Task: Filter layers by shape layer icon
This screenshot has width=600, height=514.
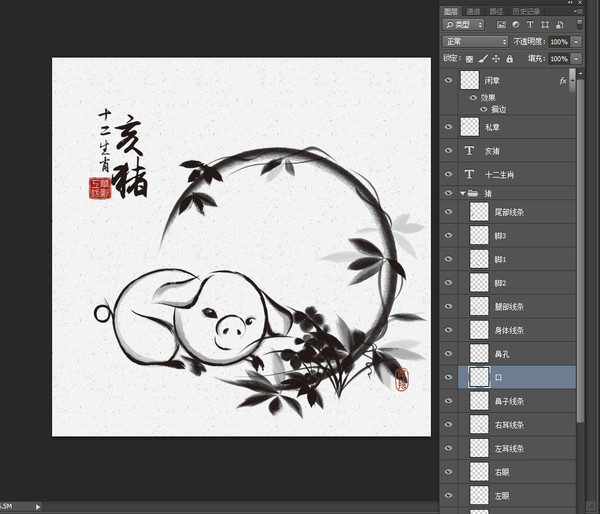Action: point(545,25)
